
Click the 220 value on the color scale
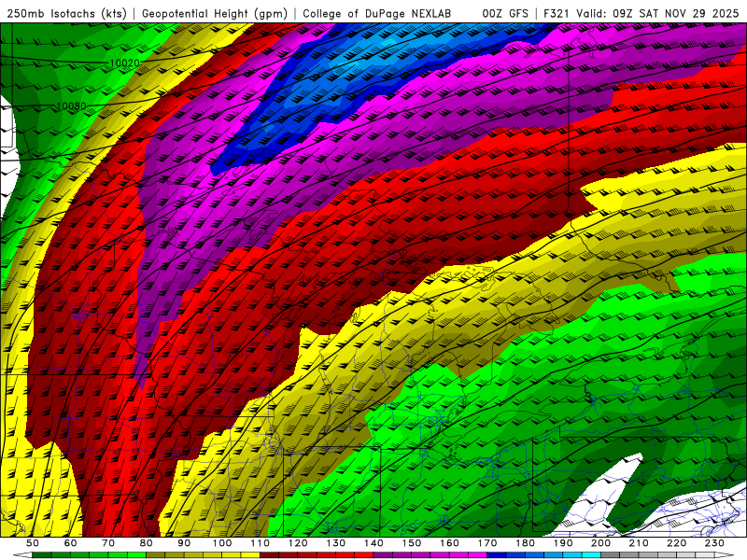click(677, 543)
